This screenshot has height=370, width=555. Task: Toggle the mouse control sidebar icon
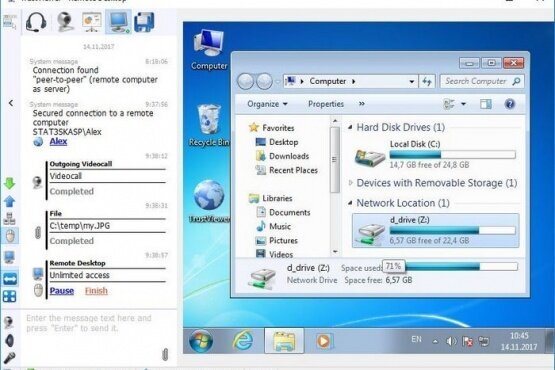tap(10, 235)
